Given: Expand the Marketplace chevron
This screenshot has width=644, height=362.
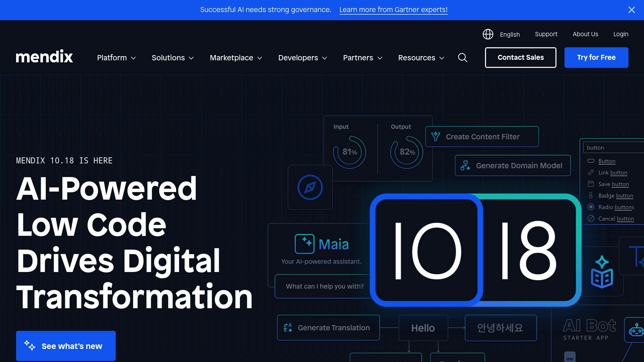Looking at the screenshot, I should click(260, 58).
